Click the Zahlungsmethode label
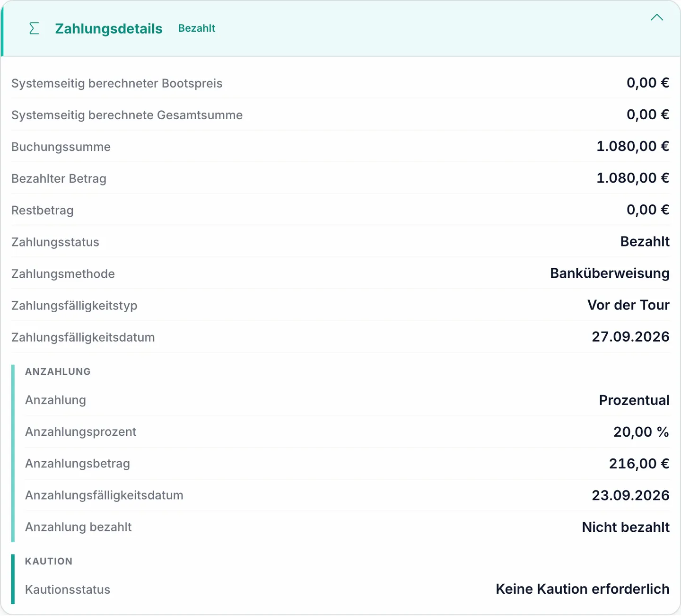 coord(63,273)
